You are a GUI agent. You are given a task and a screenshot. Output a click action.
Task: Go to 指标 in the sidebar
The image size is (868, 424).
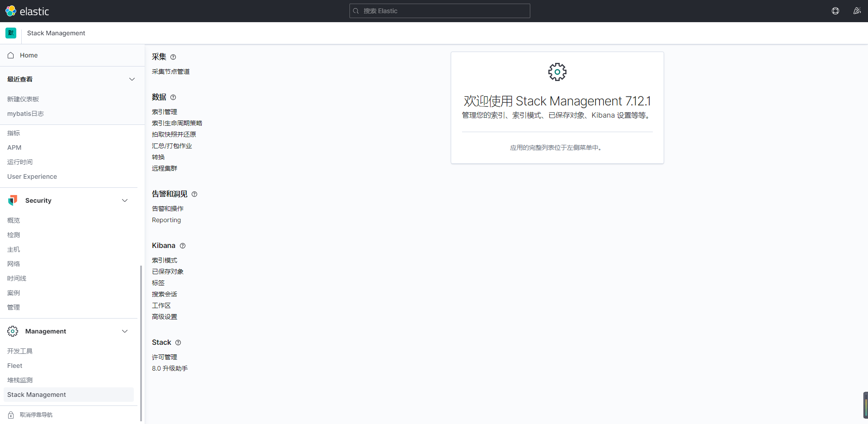coord(14,133)
